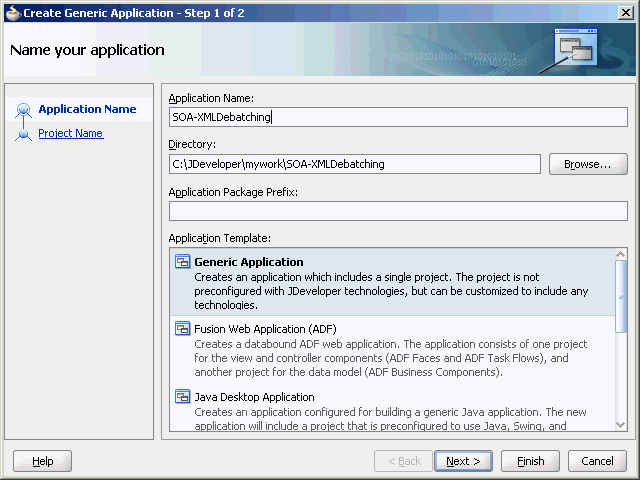Screen dimensions: 640x480
Task: Click the template list scroll down arrow
Action: pyautogui.click(x=620, y=425)
